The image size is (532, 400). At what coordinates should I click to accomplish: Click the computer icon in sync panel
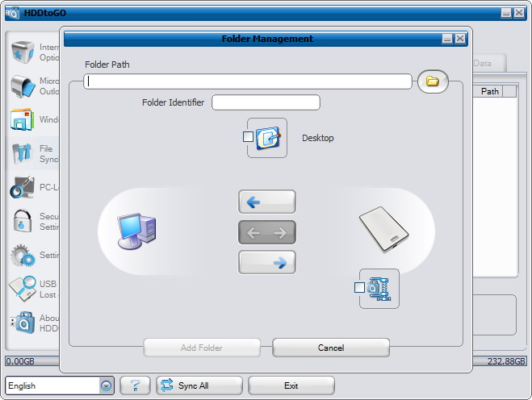pyautogui.click(x=137, y=231)
